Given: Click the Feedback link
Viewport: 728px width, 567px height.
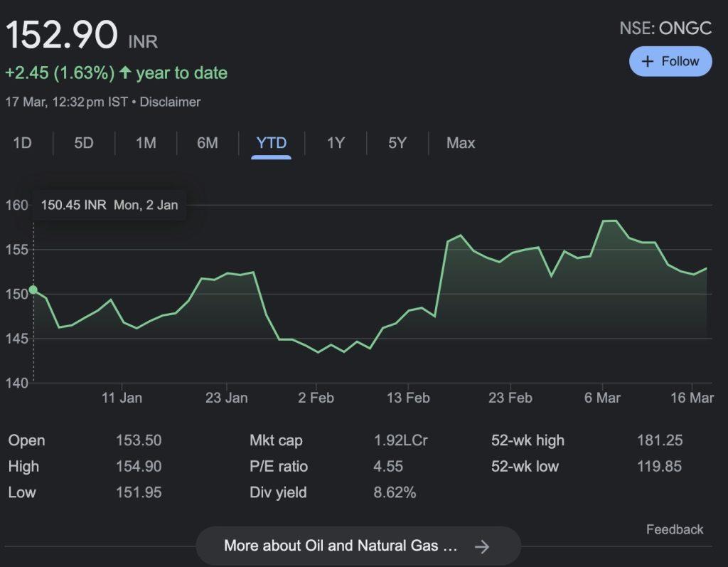Looking at the screenshot, I should coord(675,529).
